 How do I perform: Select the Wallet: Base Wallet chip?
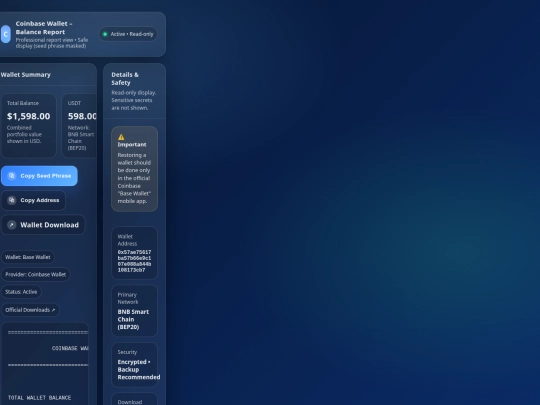pos(28,257)
